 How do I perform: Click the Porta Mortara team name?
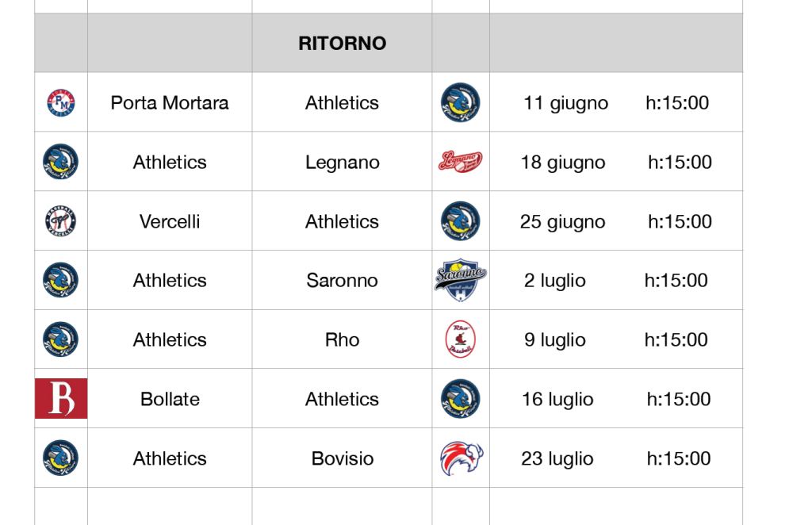170,103
